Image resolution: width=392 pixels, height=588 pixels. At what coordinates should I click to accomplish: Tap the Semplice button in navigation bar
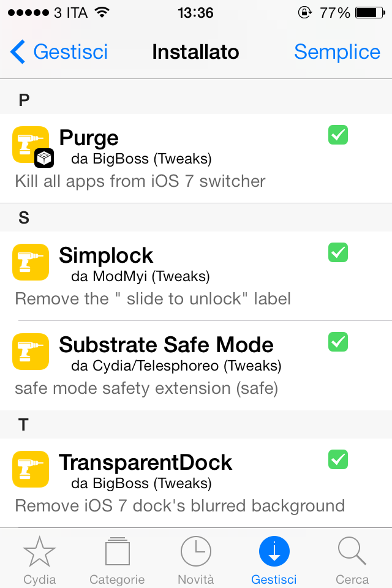pyautogui.click(x=337, y=51)
